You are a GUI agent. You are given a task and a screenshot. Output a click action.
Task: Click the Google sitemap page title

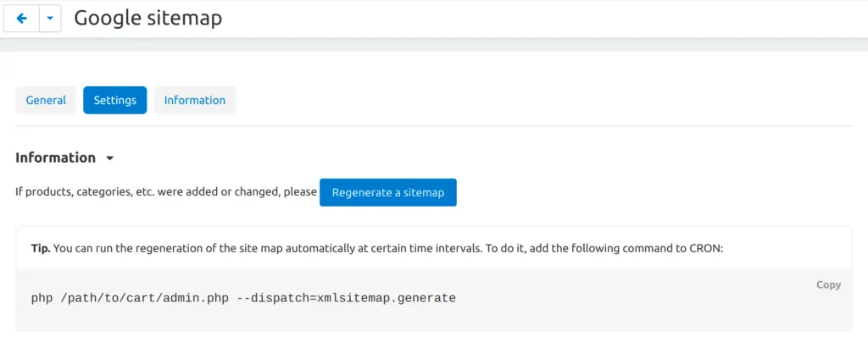pos(148,19)
